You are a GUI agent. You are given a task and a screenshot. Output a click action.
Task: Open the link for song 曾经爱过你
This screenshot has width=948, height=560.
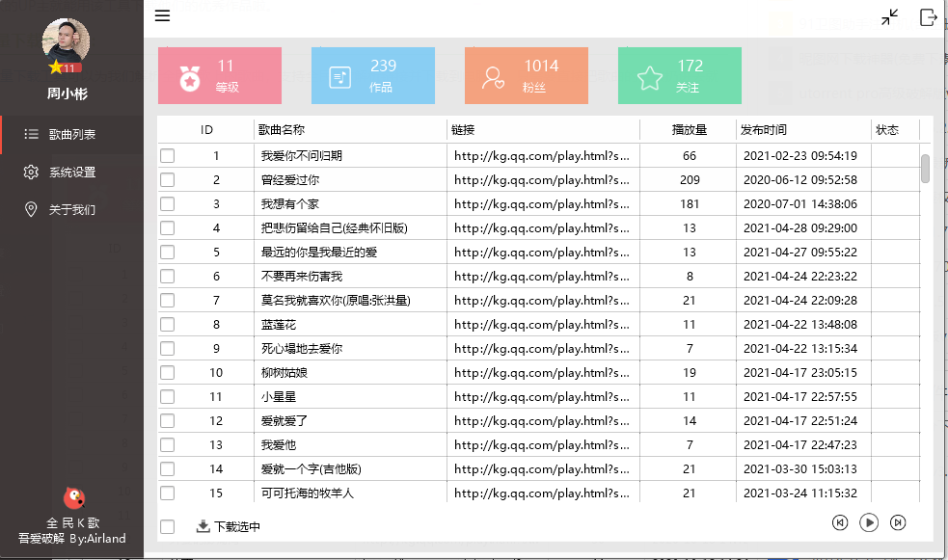(x=541, y=179)
